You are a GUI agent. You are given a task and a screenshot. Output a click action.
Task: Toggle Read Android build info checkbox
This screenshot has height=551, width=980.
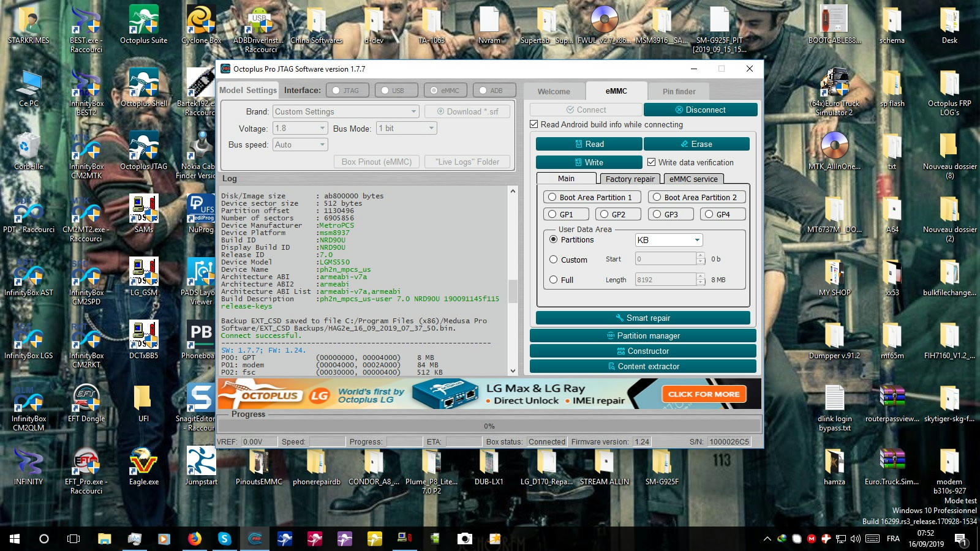pyautogui.click(x=534, y=124)
